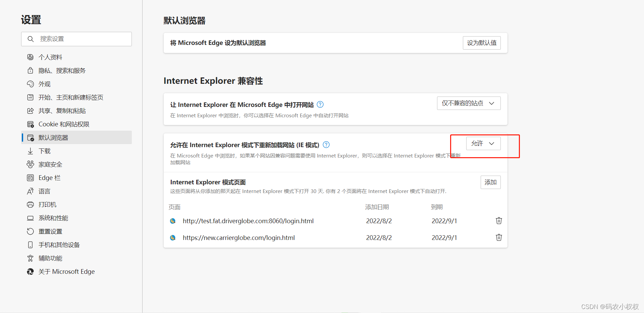This screenshot has height=313, width=644.
Task: Select 关于 Microsoft Edge
Action: pyautogui.click(x=76, y=271)
